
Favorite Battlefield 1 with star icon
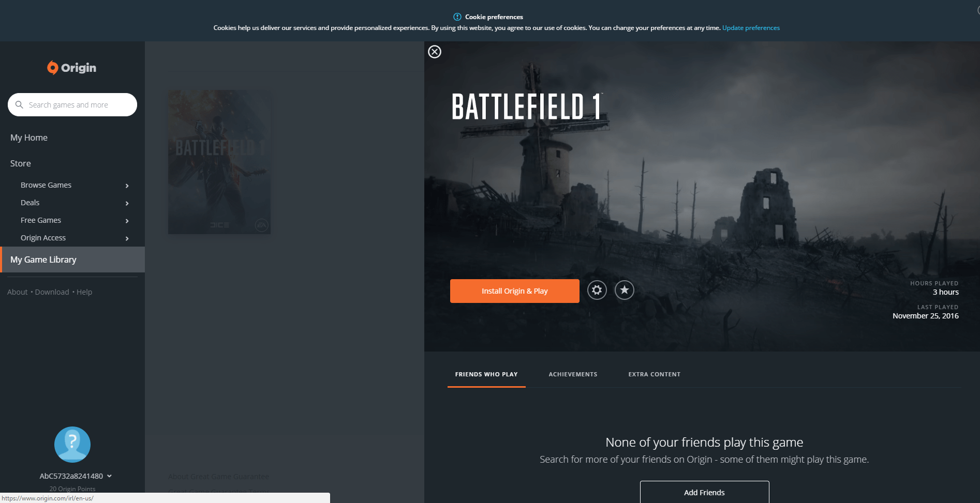(625, 290)
